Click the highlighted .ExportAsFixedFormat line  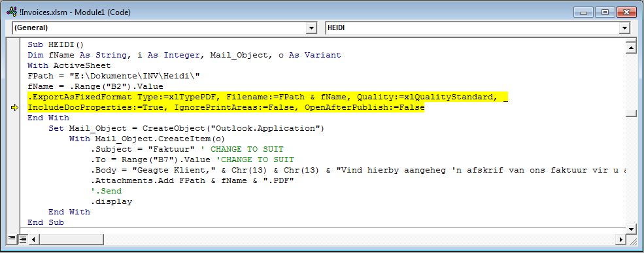[x=268, y=97]
